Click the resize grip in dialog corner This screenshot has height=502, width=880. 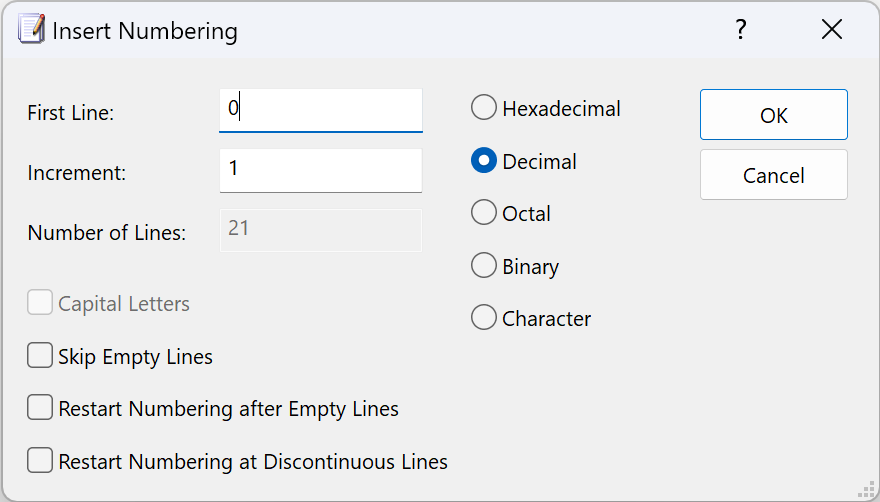coord(867,490)
